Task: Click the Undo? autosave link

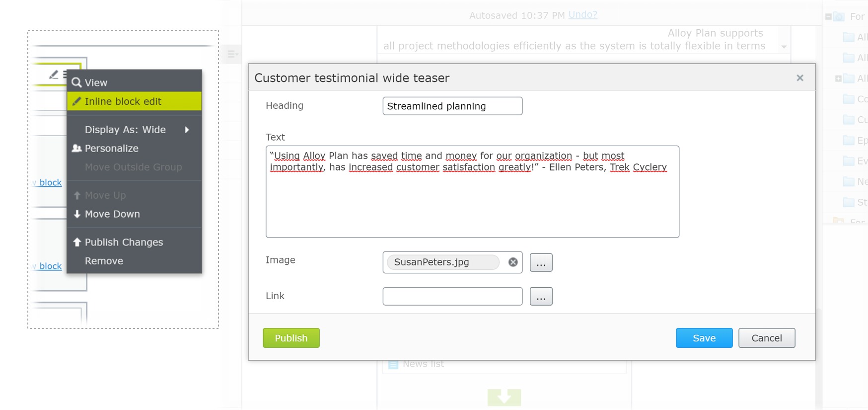Action: click(x=582, y=15)
